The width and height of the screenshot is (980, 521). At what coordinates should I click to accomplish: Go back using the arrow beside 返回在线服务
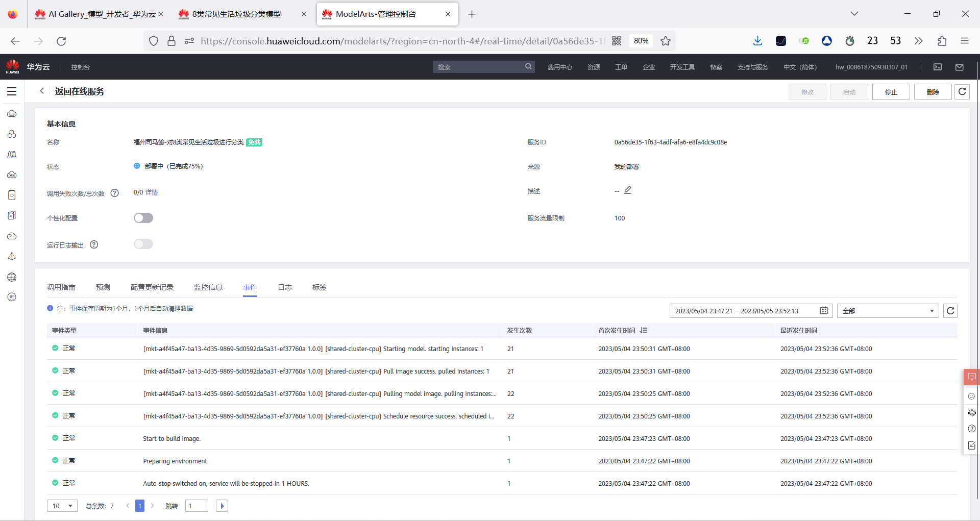[x=42, y=91]
